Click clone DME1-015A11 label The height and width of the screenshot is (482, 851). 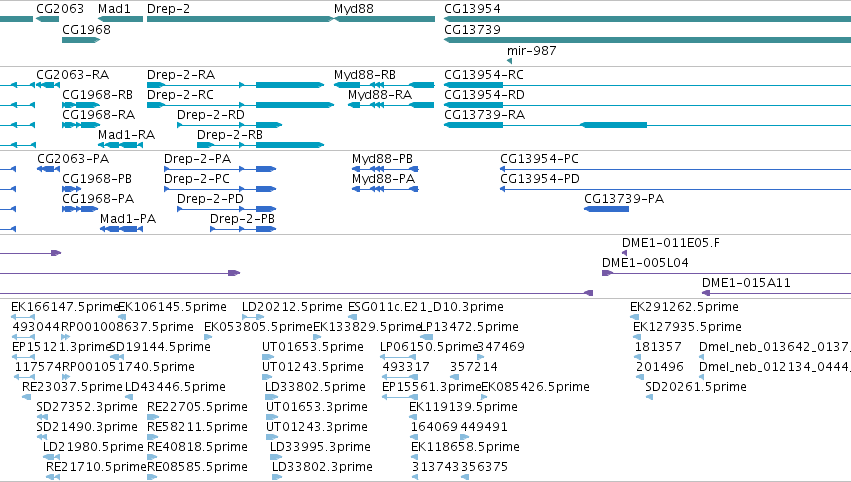pos(746,283)
